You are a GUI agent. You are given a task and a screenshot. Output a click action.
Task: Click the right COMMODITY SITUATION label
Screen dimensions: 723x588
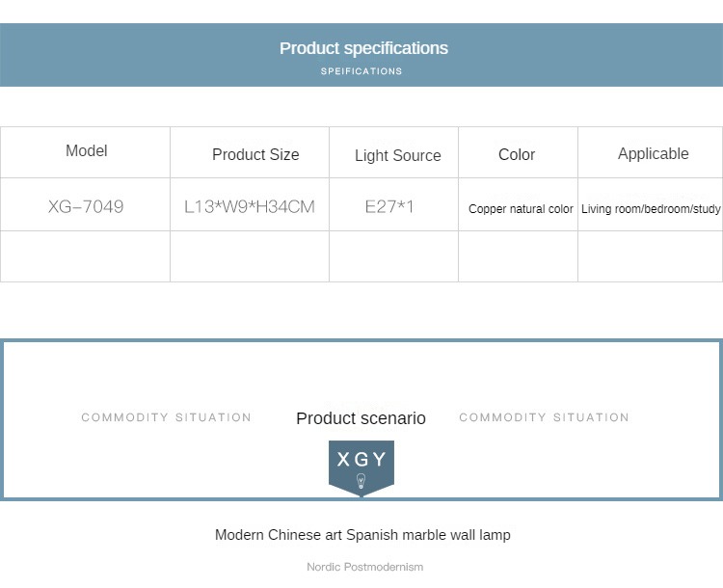[544, 417]
